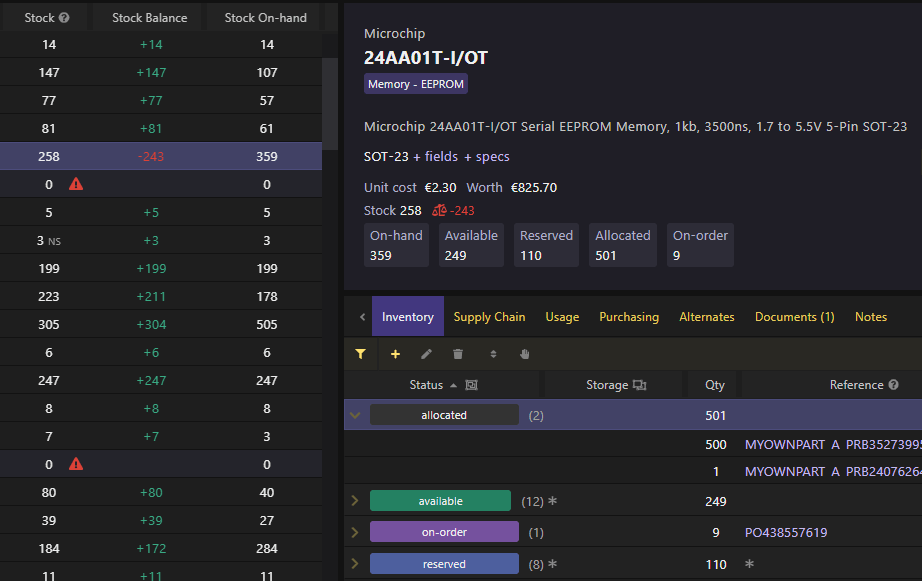Click the Reserved 110 stat box
The width and height of the screenshot is (922, 581).
pyautogui.click(x=546, y=245)
